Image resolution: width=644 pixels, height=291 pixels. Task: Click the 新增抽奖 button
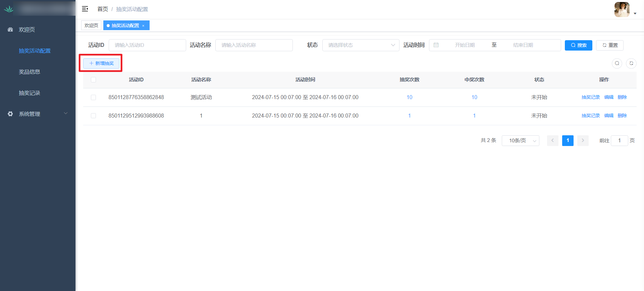click(x=101, y=63)
